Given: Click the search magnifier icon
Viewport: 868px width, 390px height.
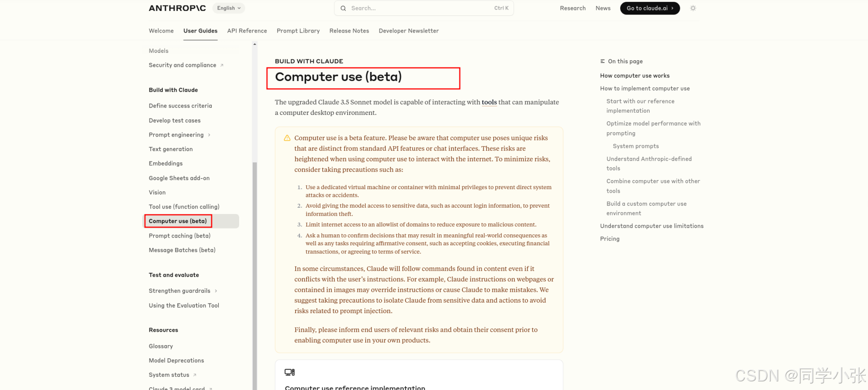Looking at the screenshot, I should point(343,8).
